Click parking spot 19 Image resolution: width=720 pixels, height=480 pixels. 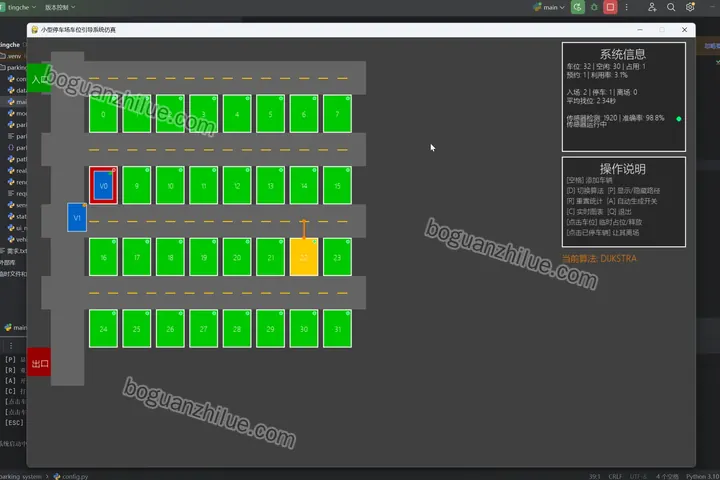pyautogui.click(x=203, y=257)
